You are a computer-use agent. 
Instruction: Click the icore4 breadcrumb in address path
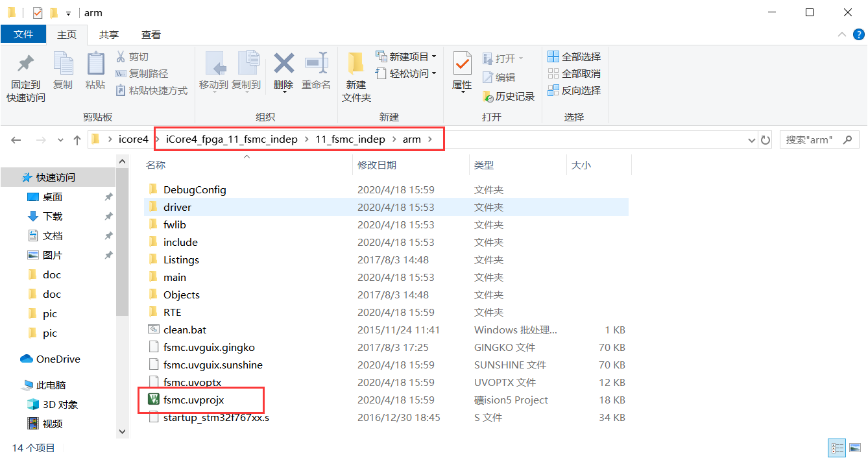click(x=134, y=139)
